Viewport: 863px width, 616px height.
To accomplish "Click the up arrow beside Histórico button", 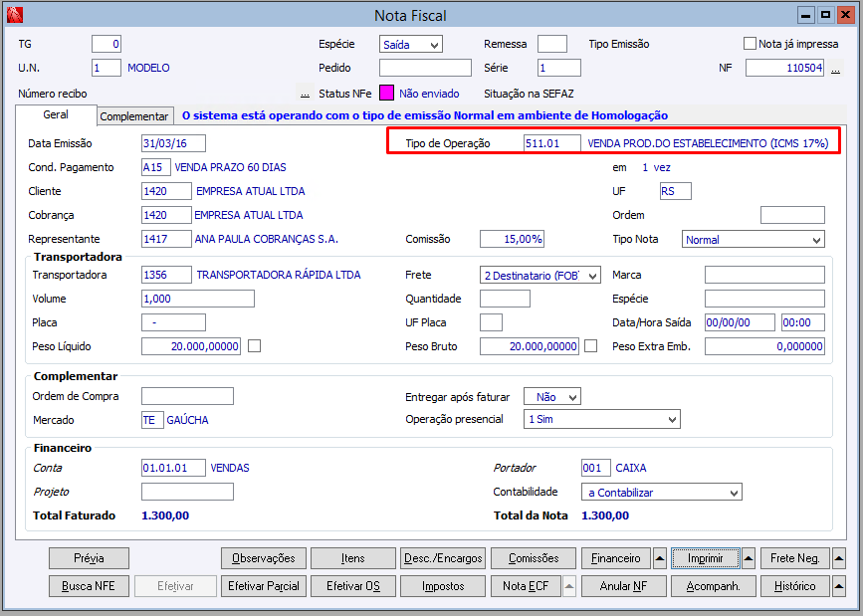I will point(839,586).
